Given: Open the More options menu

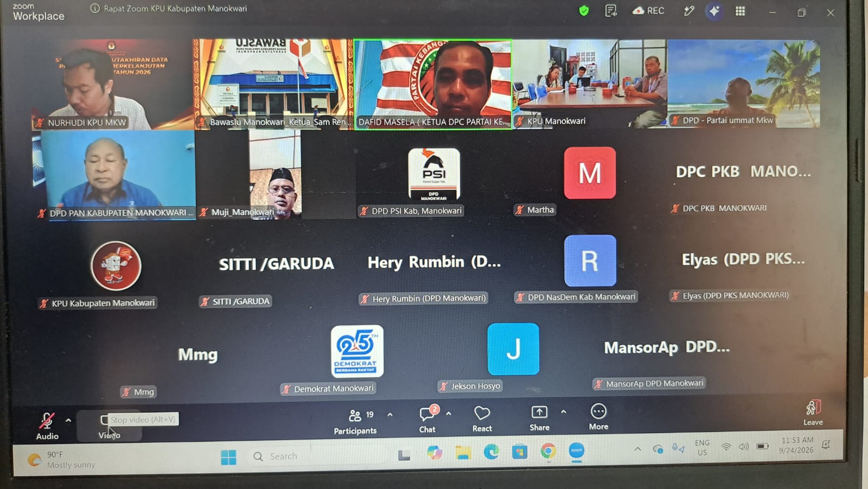Looking at the screenshot, I should click(598, 417).
